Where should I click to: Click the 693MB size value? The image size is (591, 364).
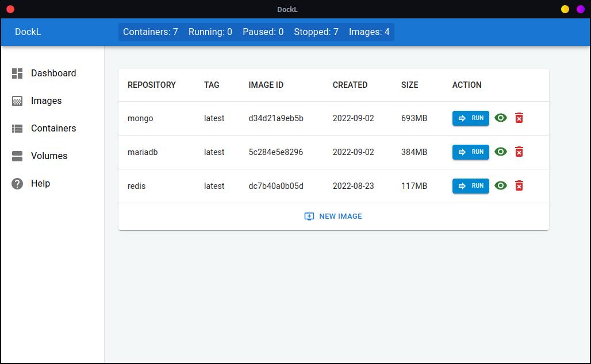[x=414, y=118]
